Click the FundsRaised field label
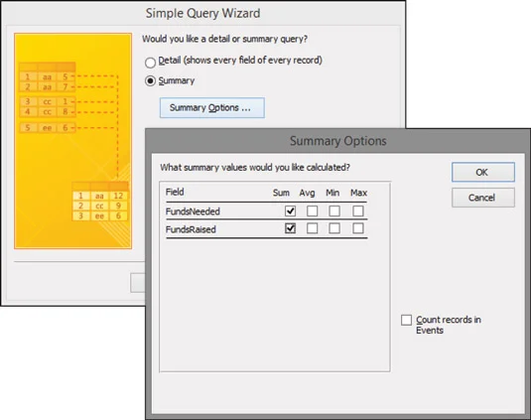 point(191,229)
